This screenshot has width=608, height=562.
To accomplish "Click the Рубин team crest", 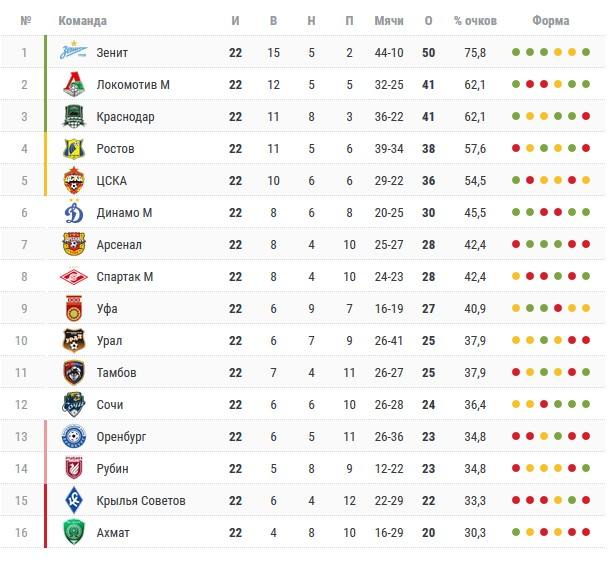I will point(74,468).
